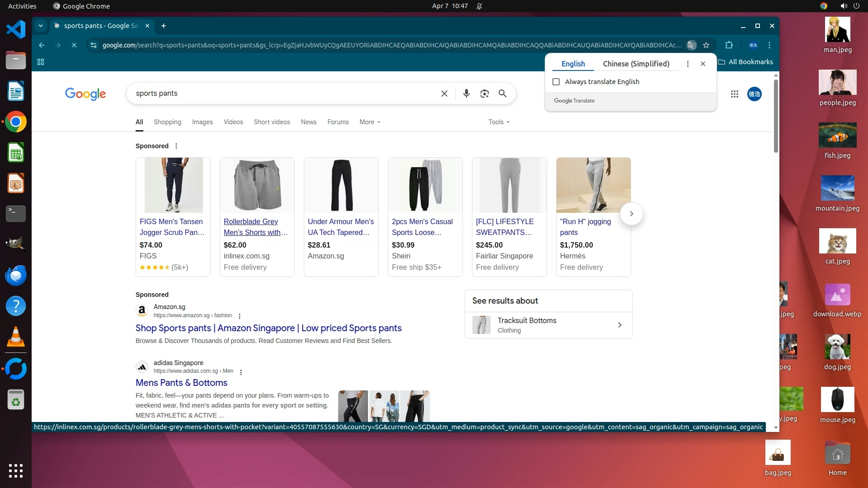Open the Shop Sports pants Amazon Singapore link
This screenshot has width=868, height=488.
click(x=268, y=328)
